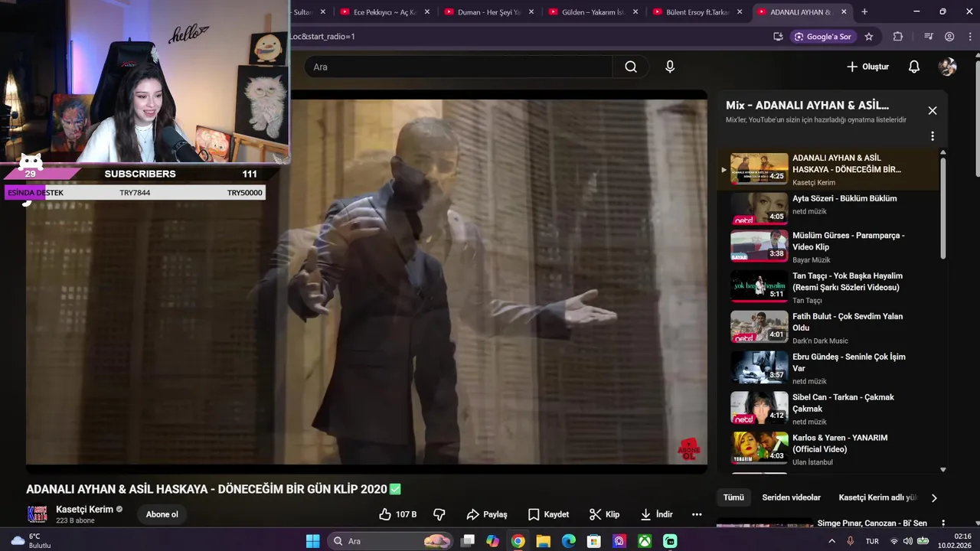Image resolution: width=980 pixels, height=551 pixels.
Task: Close the Duman browser tab
Action: (531, 12)
